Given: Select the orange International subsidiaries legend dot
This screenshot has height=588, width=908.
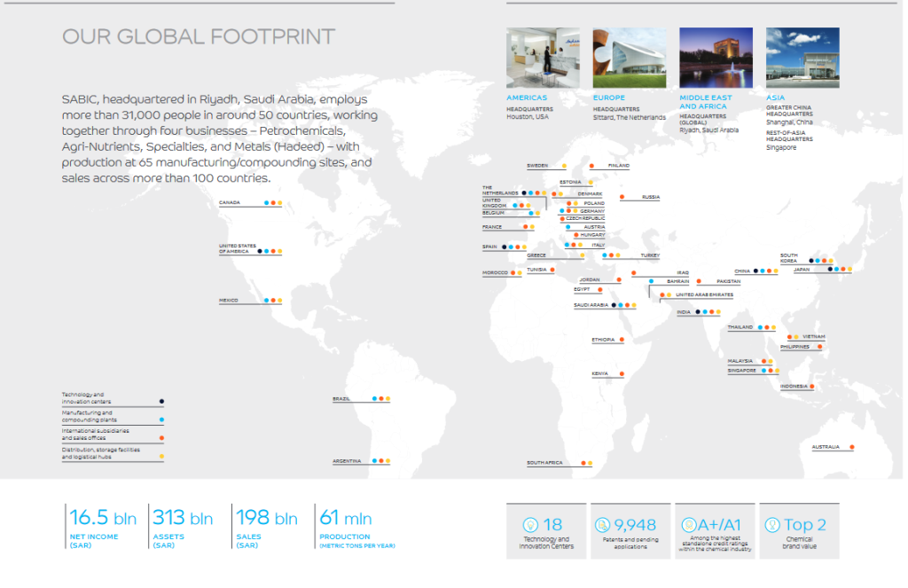Looking at the screenshot, I should coord(161,438).
